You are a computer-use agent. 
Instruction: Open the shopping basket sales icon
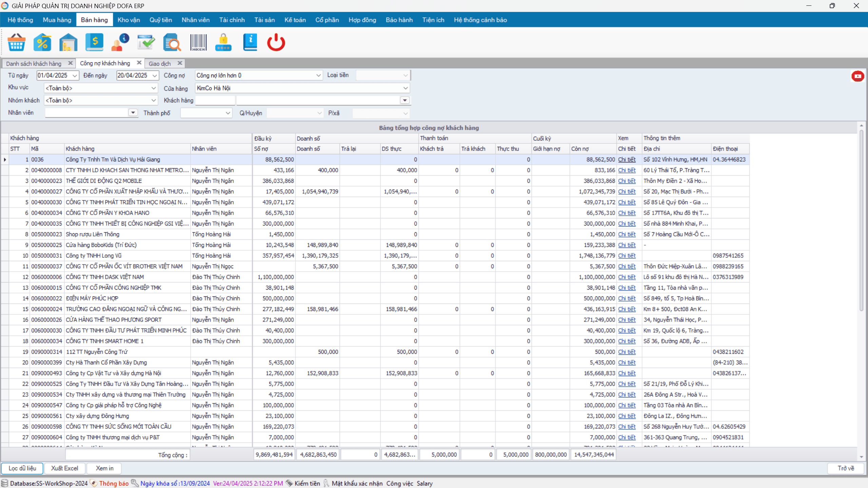16,42
